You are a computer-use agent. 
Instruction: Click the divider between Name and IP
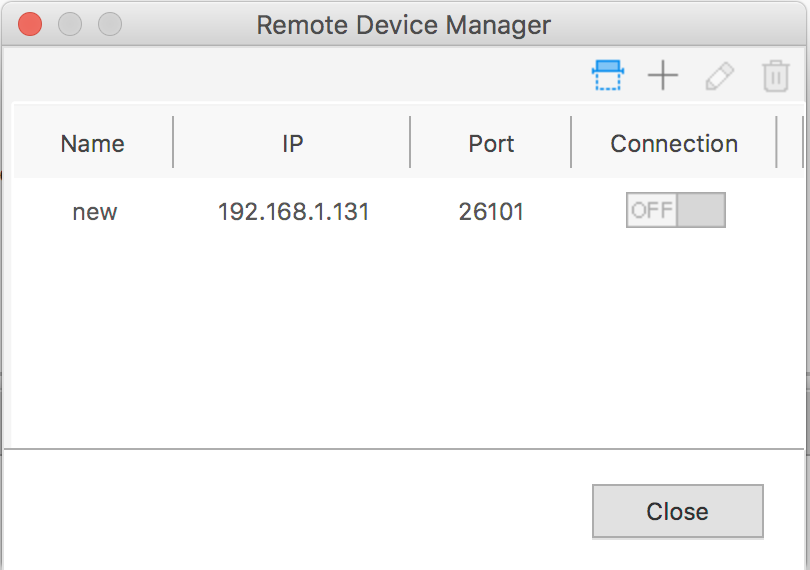click(x=173, y=143)
